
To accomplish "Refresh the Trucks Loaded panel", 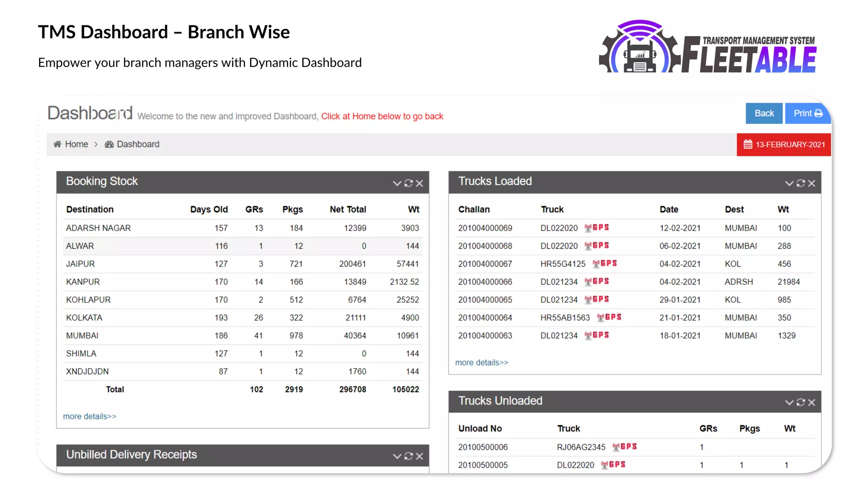I will click(x=800, y=183).
